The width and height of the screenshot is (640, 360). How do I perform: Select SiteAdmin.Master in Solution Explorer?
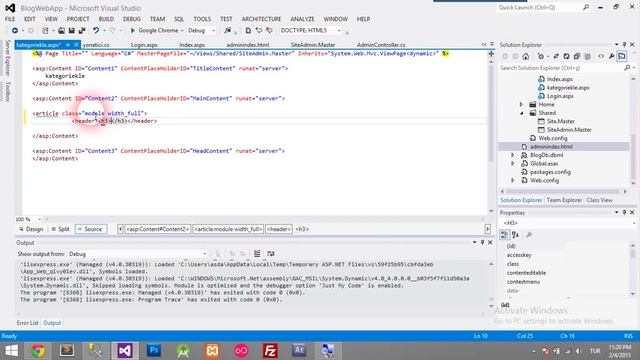569,130
